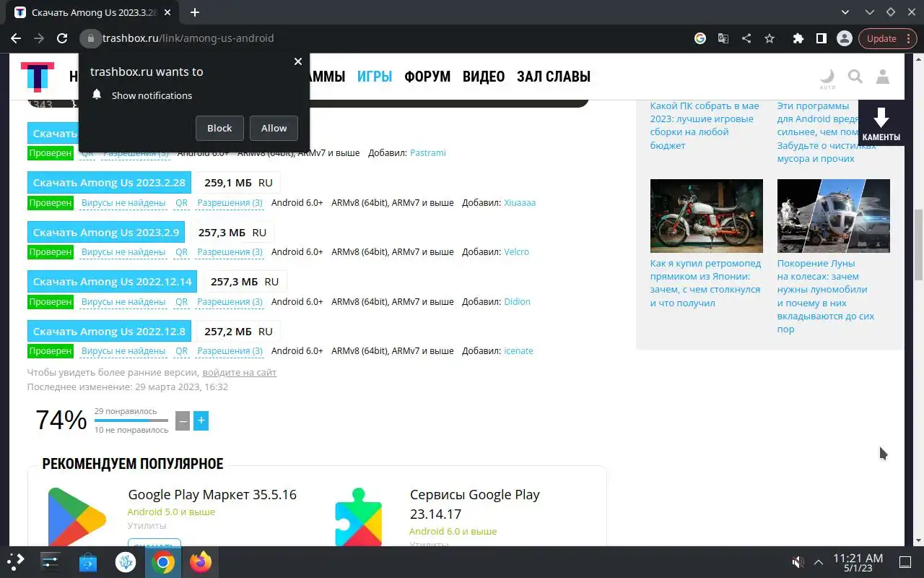Screen dimensions: 924x578
Task: Download Among Us 2023.2.28
Action: click(x=109, y=183)
